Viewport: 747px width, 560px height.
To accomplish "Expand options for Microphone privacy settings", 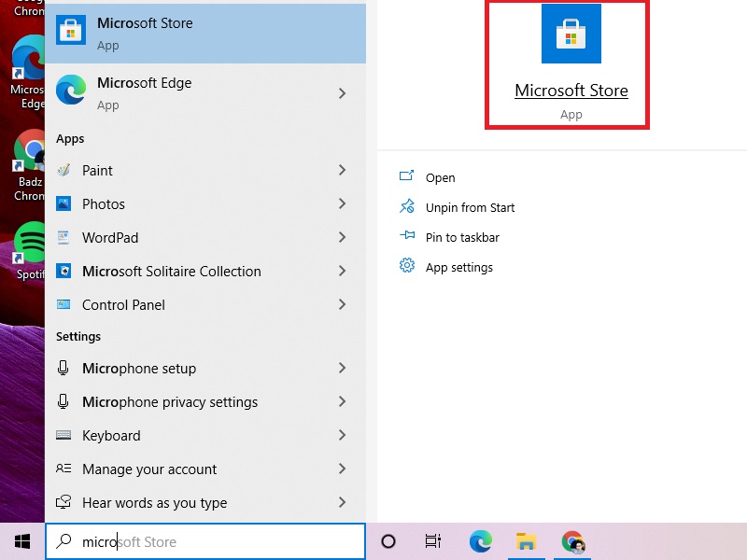I will pyautogui.click(x=342, y=402).
